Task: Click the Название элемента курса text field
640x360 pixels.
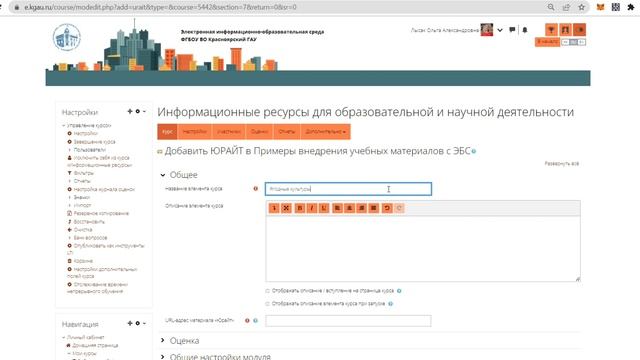Action: click(348, 189)
